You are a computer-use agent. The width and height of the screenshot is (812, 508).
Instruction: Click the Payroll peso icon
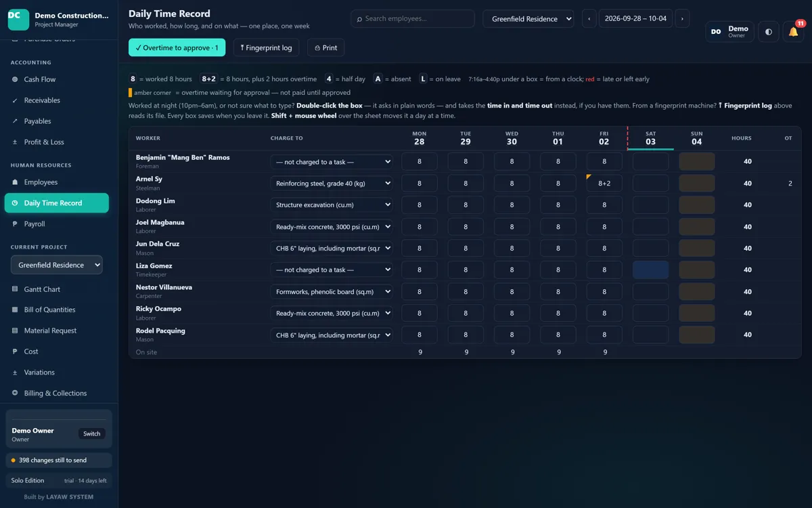pyautogui.click(x=15, y=224)
